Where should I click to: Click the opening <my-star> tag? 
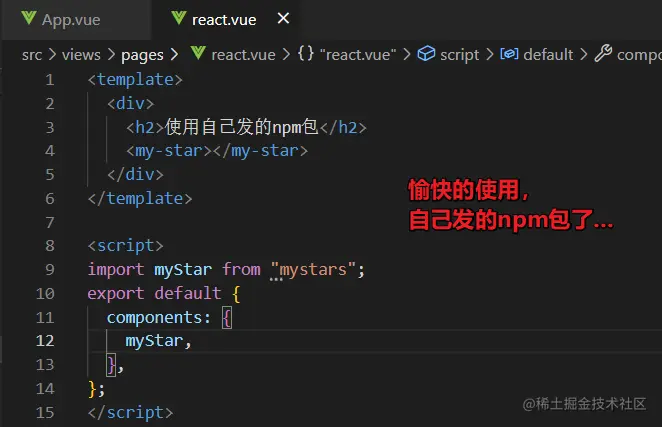click(x=169, y=151)
